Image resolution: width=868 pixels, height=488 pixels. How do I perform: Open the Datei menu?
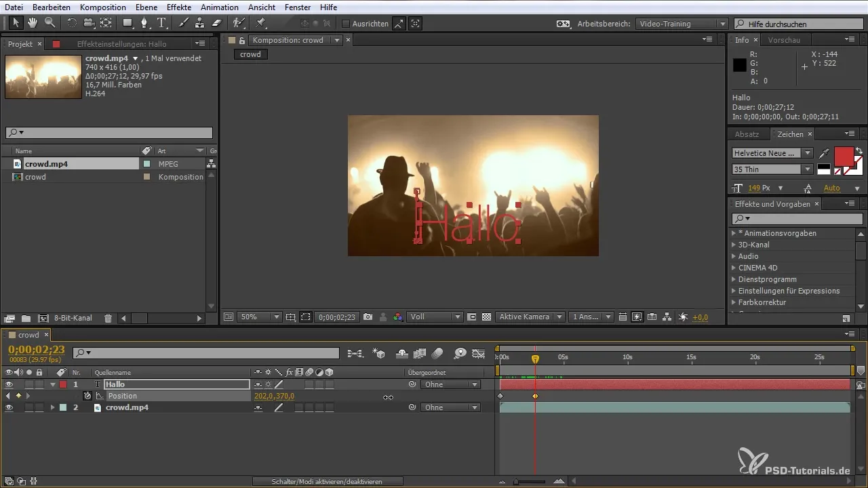[14, 7]
